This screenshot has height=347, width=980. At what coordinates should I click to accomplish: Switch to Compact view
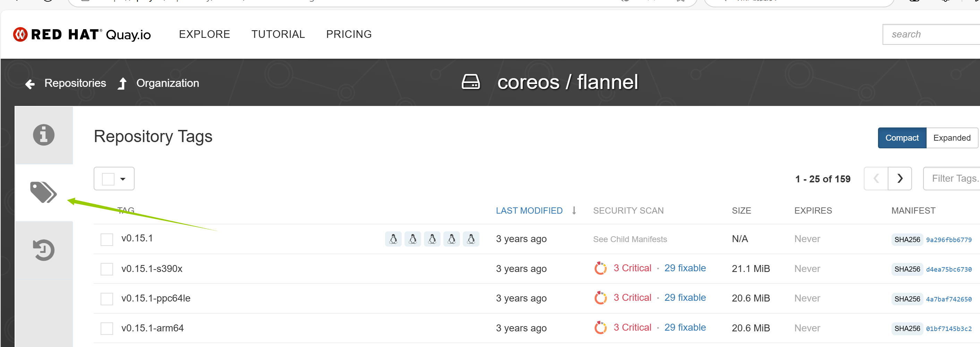902,138
